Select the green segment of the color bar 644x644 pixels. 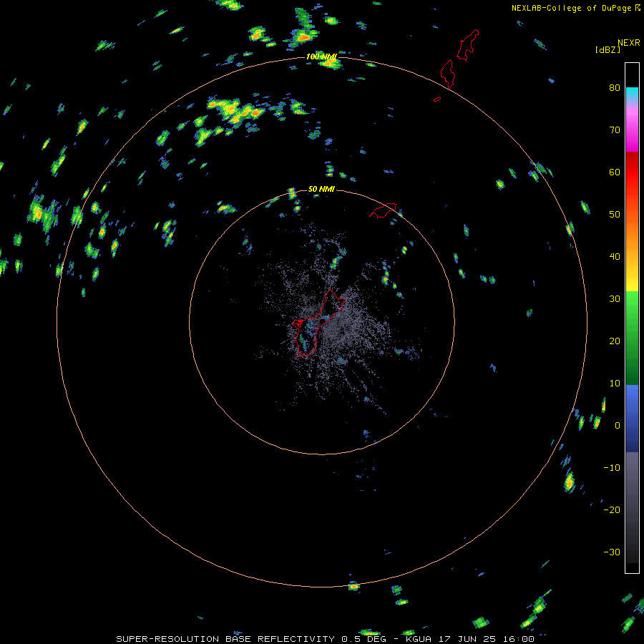[632, 338]
